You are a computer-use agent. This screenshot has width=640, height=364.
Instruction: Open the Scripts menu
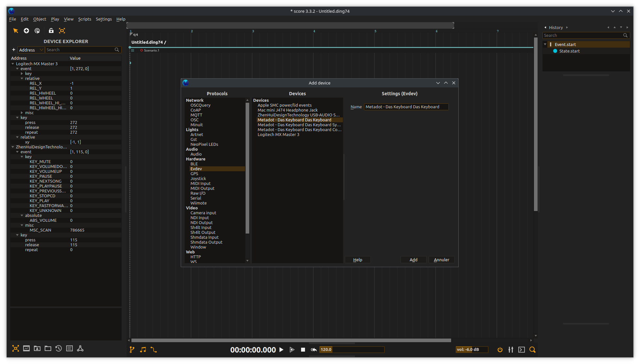pyautogui.click(x=84, y=19)
